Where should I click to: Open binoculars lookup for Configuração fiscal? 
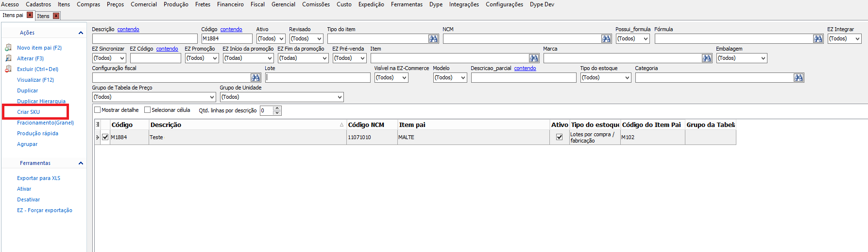pyautogui.click(x=255, y=77)
